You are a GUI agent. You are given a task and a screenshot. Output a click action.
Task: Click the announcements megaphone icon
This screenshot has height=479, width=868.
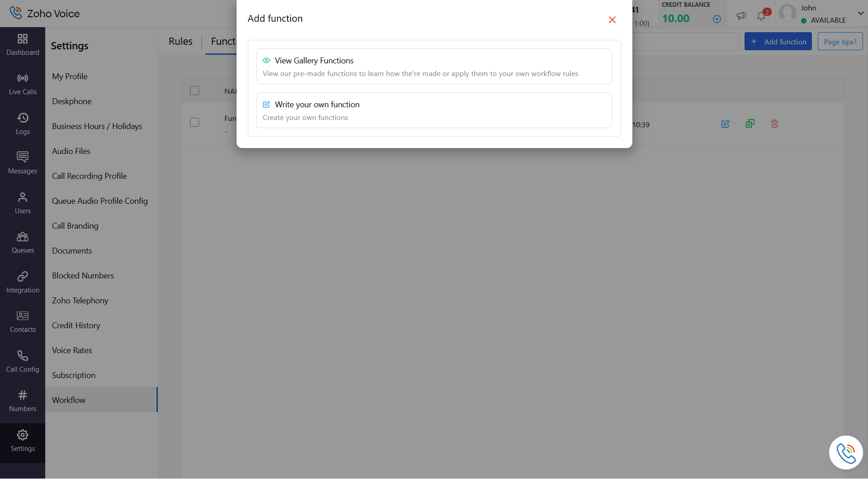coord(741,16)
